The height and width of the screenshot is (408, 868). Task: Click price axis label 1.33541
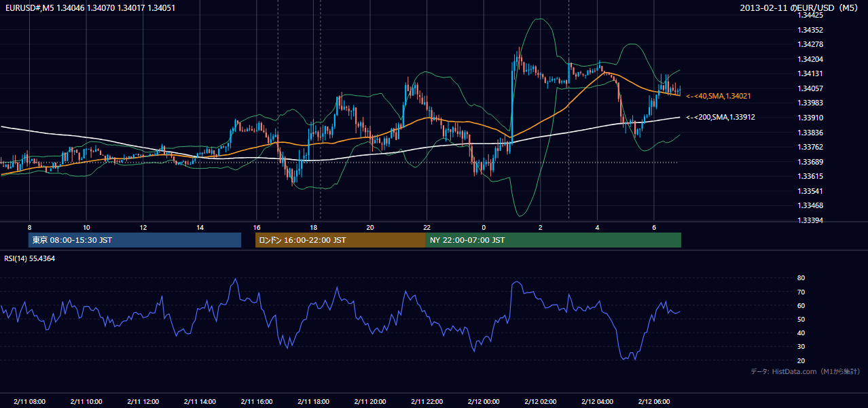click(810, 191)
